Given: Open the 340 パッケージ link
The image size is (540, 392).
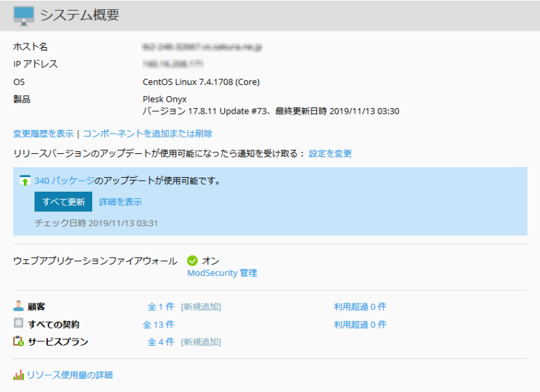Looking at the screenshot, I should [x=63, y=181].
